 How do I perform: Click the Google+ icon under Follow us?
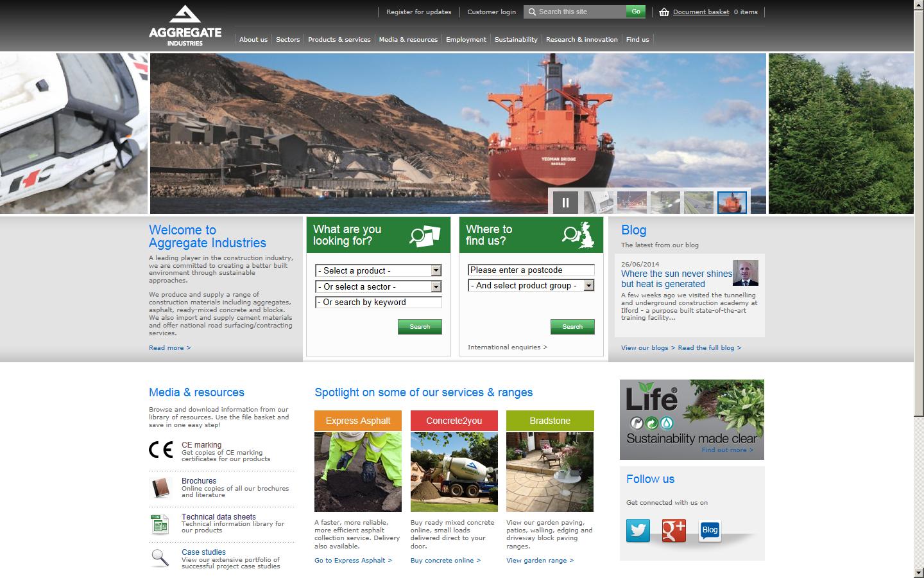point(674,531)
